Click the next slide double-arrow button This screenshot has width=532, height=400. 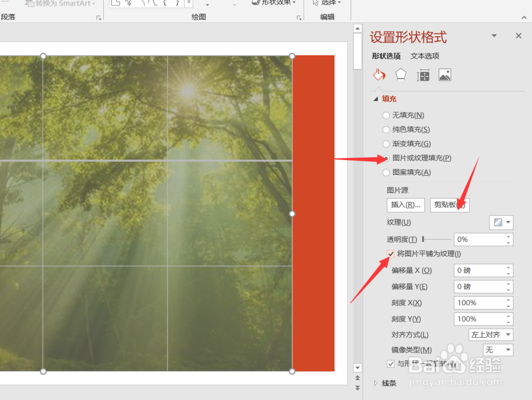coord(358,388)
